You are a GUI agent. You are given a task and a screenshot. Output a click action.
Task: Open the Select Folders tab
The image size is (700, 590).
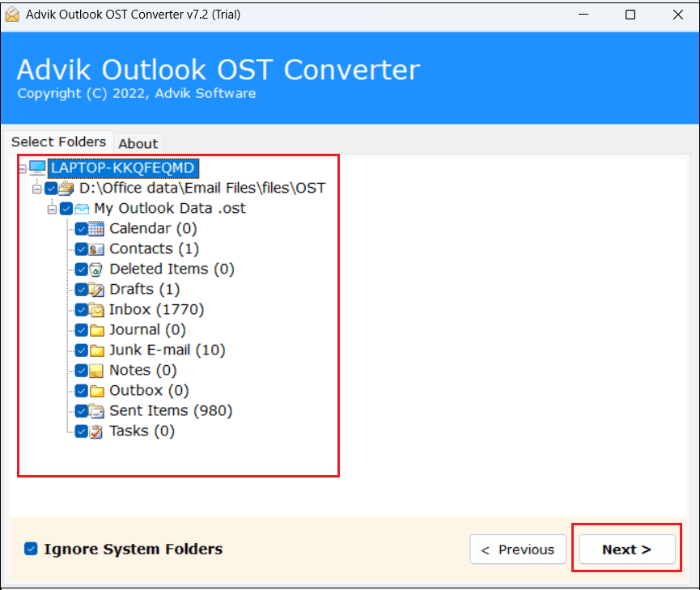[x=58, y=142]
